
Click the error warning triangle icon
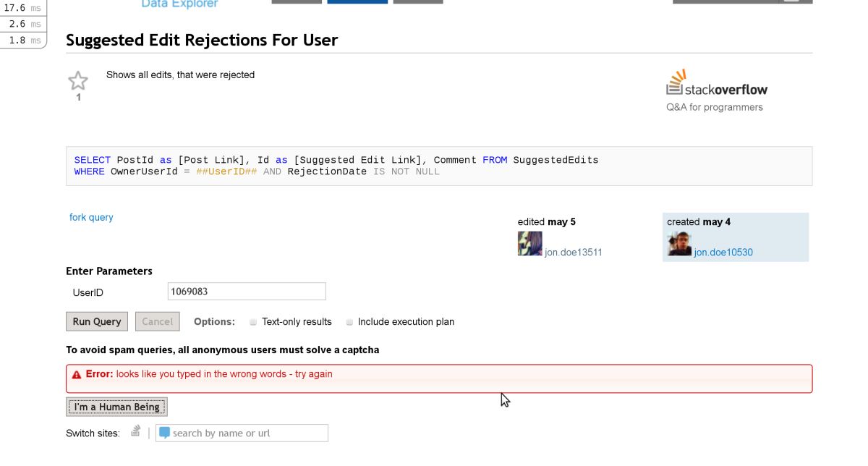tap(76, 375)
